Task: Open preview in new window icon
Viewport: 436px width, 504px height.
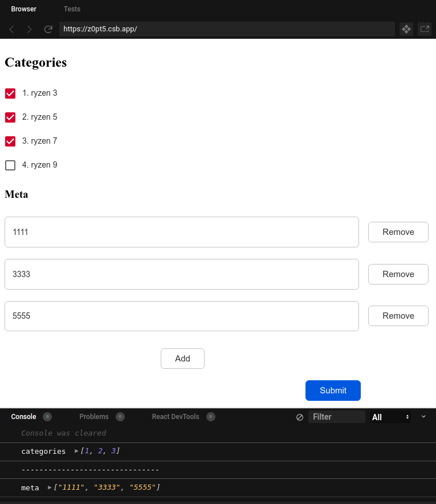Action: pos(425,29)
